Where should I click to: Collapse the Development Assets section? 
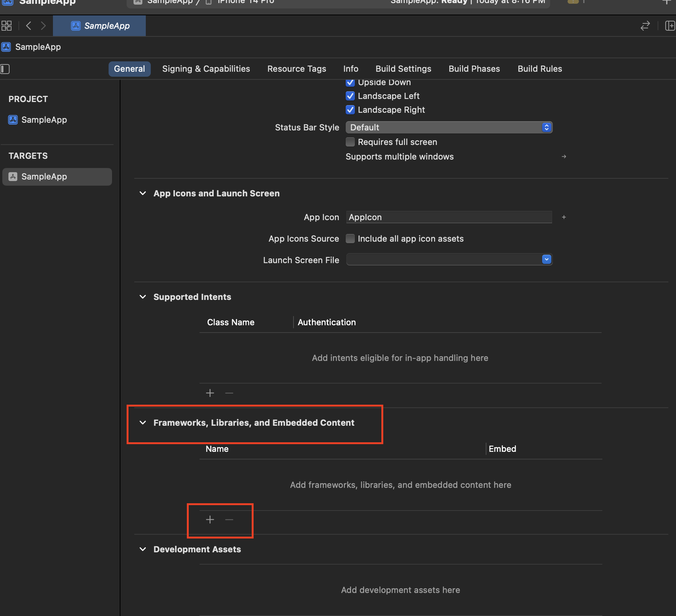(x=143, y=549)
